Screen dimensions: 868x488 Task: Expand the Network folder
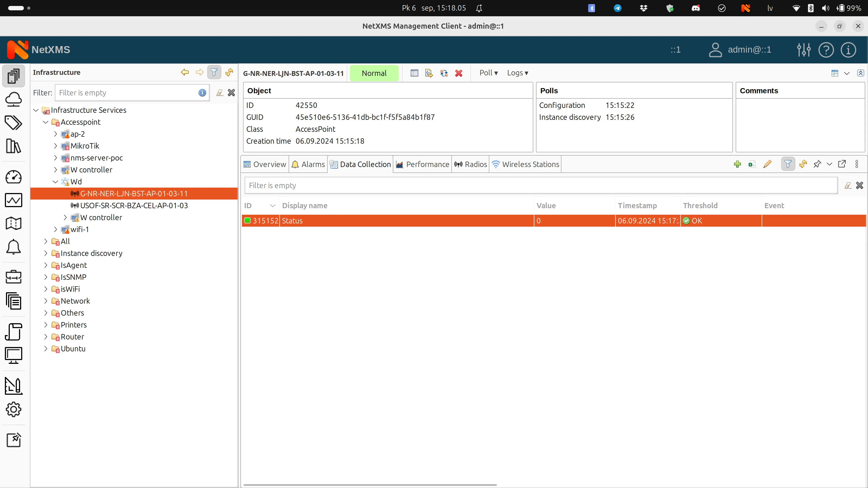pos(46,301)
